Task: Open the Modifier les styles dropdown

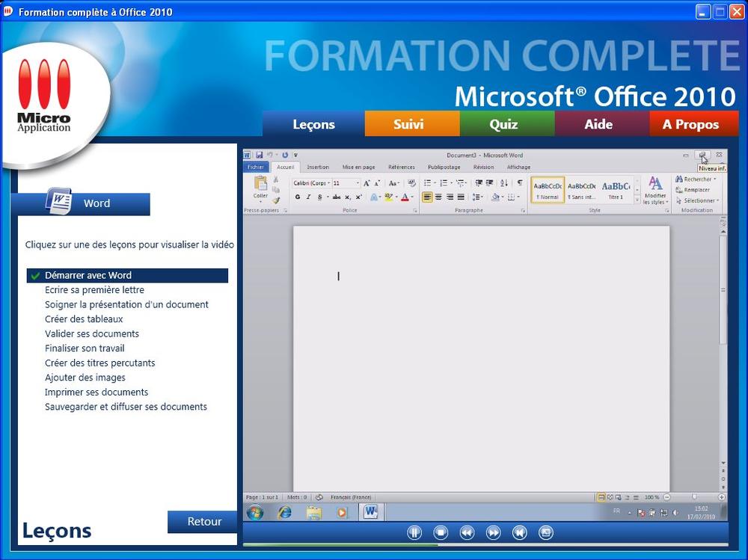Action: point(655,190)
